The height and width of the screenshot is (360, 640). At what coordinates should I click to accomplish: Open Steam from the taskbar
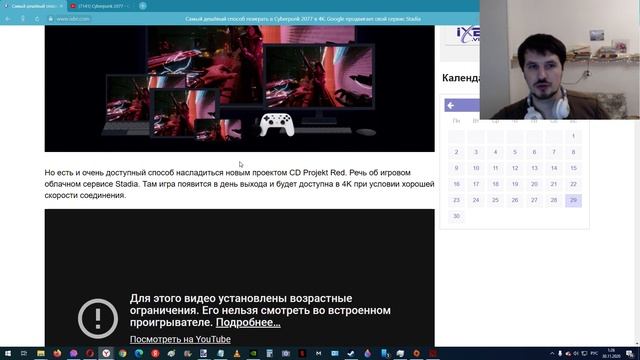351,353
